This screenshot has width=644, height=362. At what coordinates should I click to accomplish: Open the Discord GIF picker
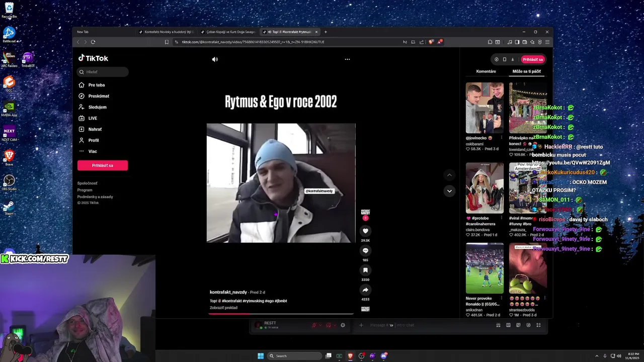508,325
